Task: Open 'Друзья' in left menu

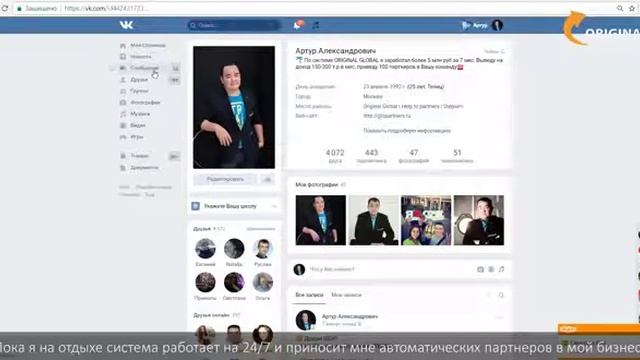Action: coord(139,80)
